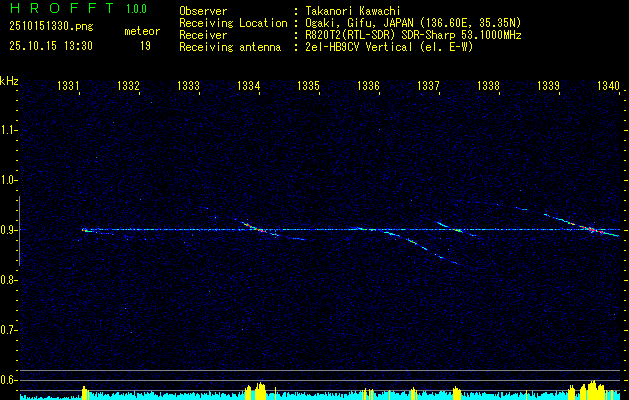Click the 0.6 kHz frequency label
The image size is (629, 400).
[8, 380]
